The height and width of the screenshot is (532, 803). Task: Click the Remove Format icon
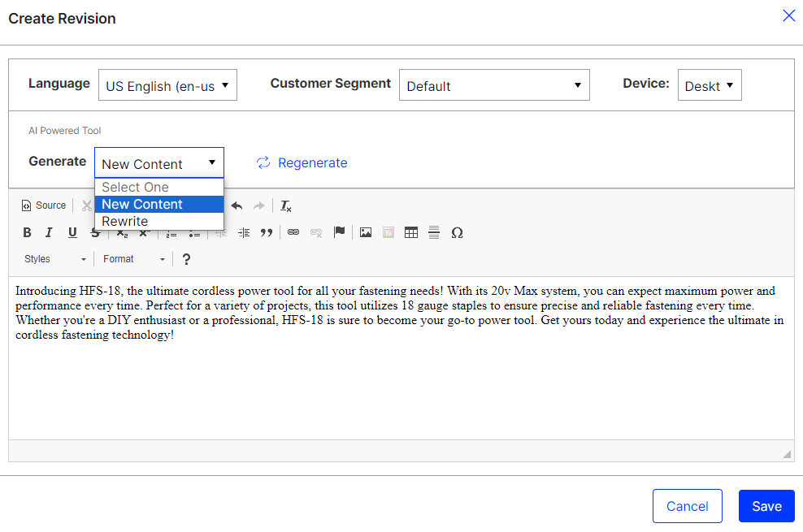286,205
